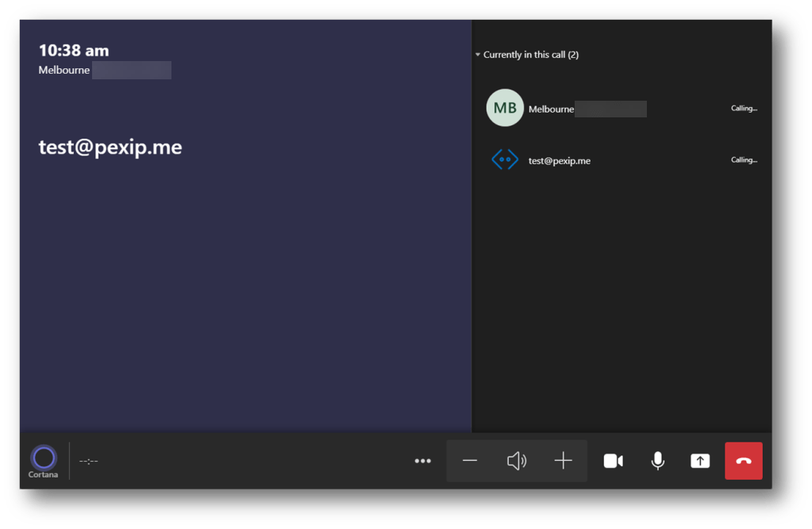Click the large test@pexip.me call title

[x=110, y=148]
